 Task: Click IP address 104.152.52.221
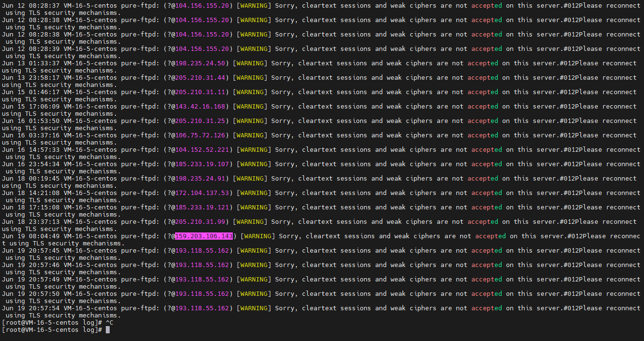click(202, 150)
